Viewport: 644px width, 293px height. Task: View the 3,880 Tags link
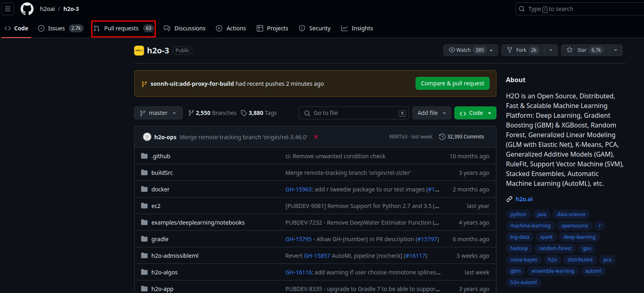(259, 113)
